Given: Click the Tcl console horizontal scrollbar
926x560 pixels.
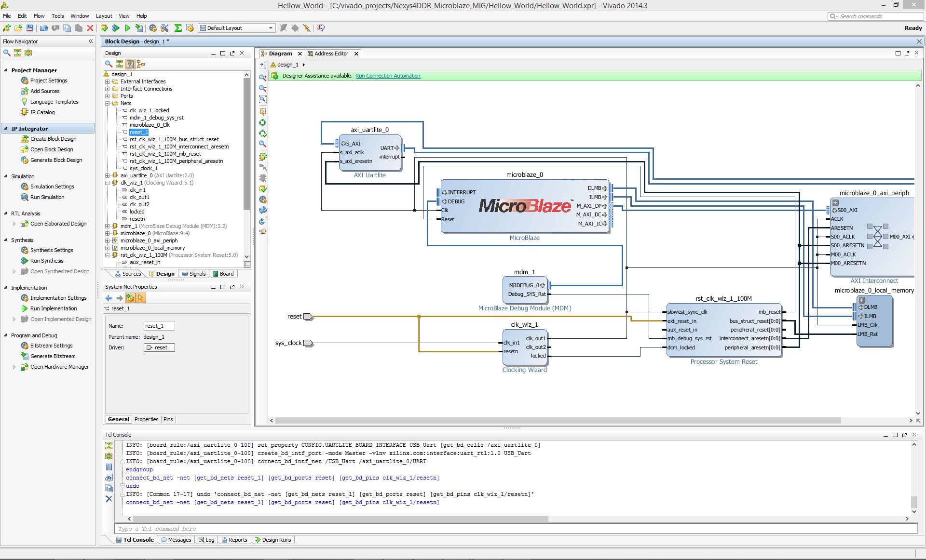Looking at the screenshot, I should tap(340, 519).
